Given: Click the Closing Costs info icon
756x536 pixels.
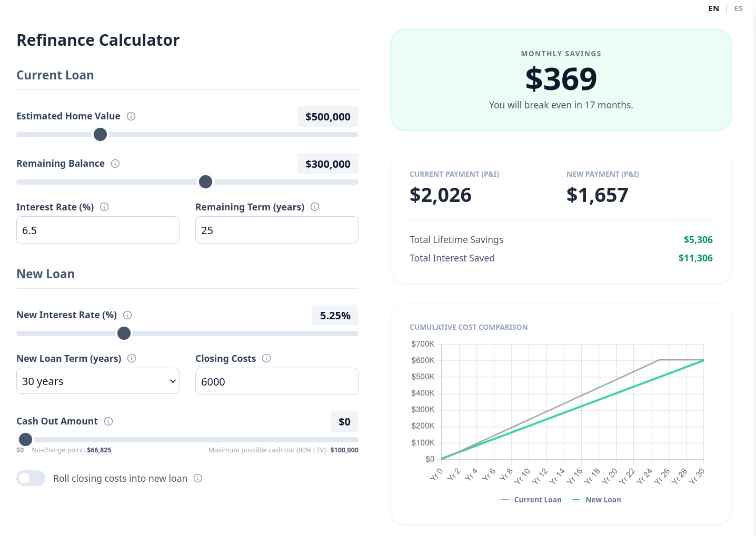Looking at the screenshot, I should coord(266,358).
